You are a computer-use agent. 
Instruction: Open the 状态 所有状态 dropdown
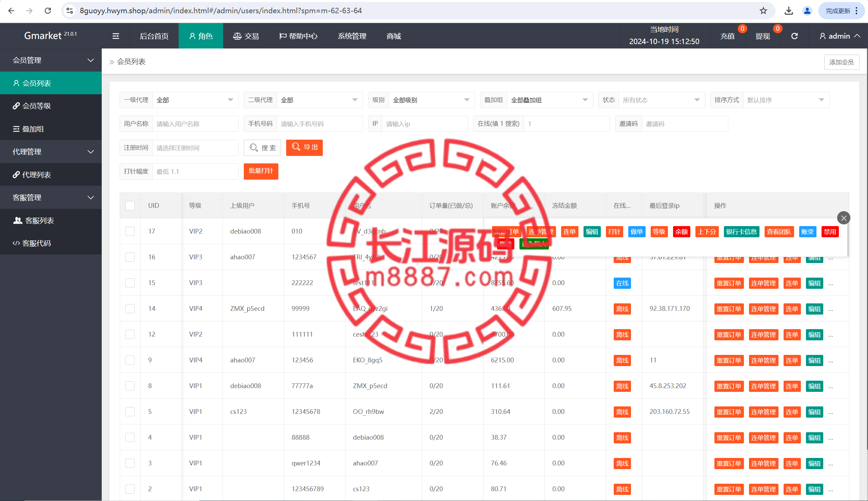662,100
